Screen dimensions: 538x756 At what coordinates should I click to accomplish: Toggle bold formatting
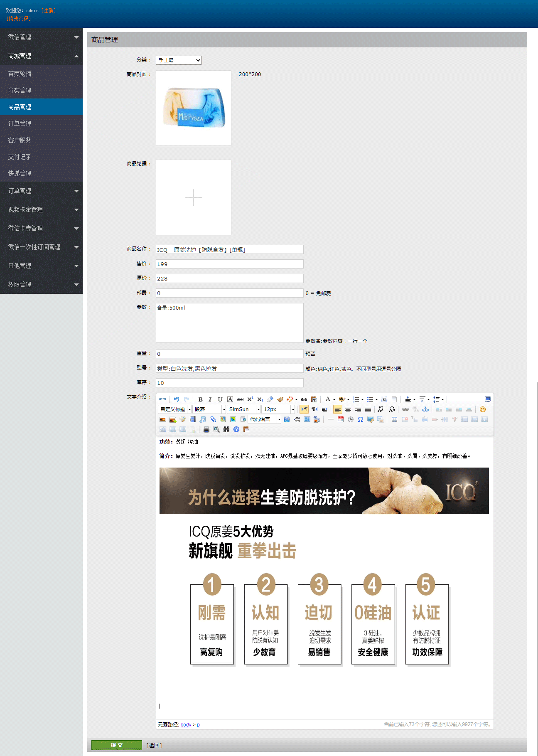click(200, 399)
